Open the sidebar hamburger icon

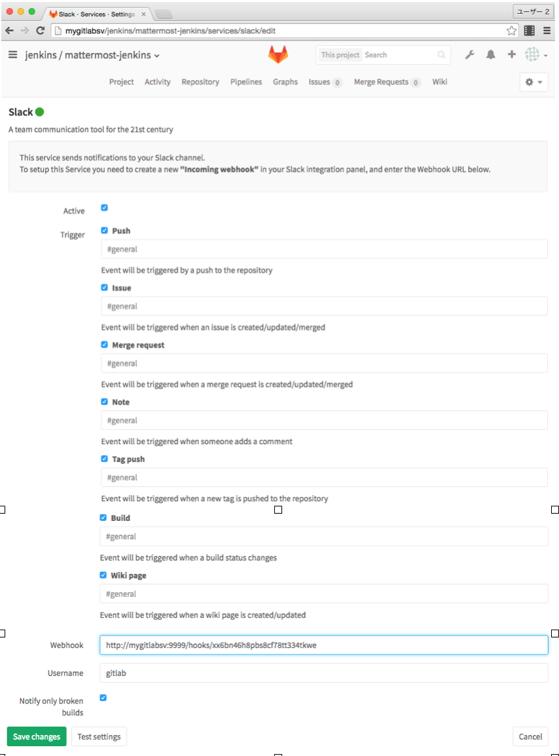pos(13,54)
